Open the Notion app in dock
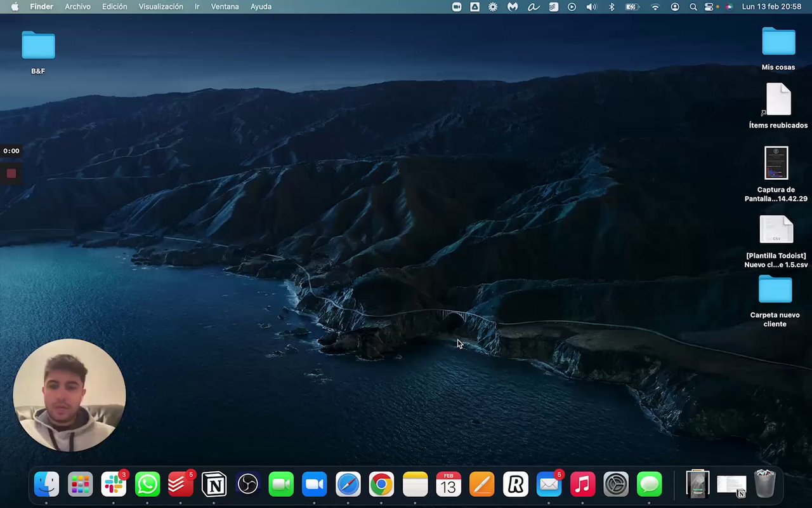The width and height of the screenshot is (812, 508). tap(214, 485)
